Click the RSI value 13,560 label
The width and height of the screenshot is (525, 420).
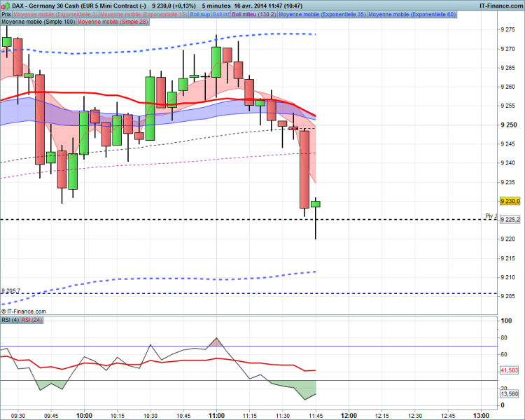click(x=510, y=394)
